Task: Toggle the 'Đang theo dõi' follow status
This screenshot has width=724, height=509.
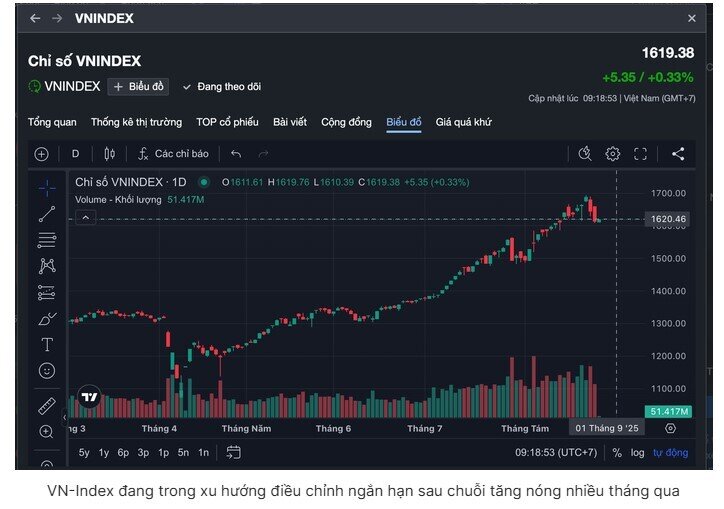Action: click(x=221, y=87)
